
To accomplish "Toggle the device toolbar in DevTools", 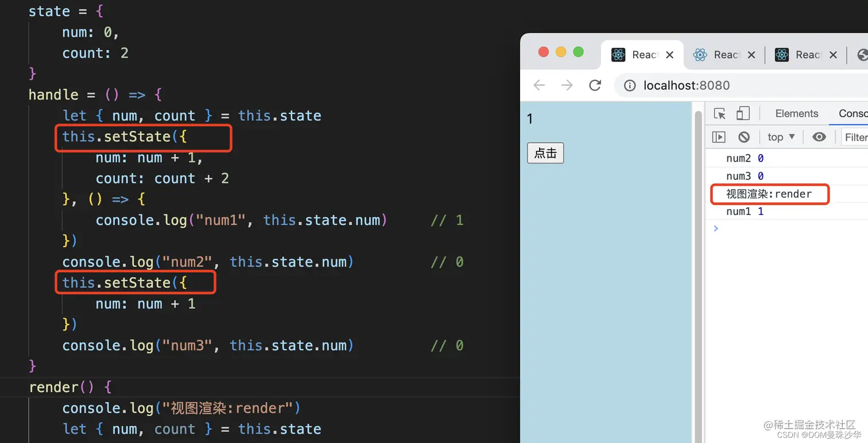I will pos(743,113).
